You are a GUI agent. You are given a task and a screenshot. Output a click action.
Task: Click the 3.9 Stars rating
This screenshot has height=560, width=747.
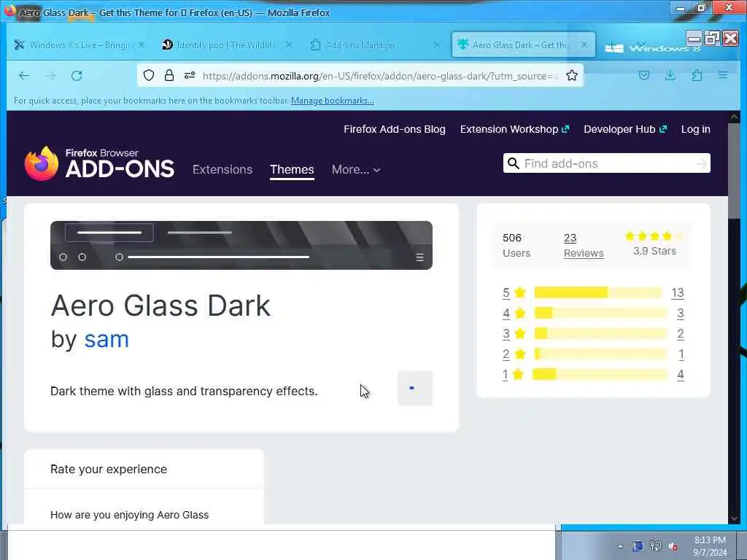tap(654, 244)
